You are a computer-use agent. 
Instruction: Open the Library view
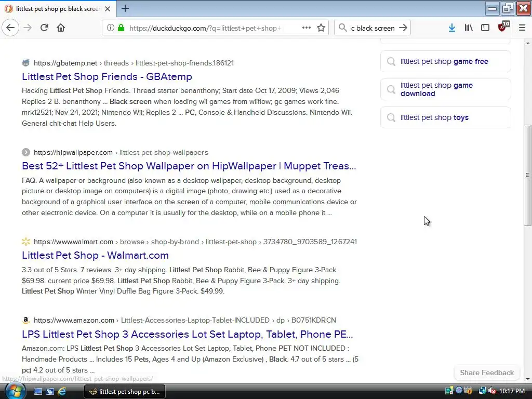(469, 28)
